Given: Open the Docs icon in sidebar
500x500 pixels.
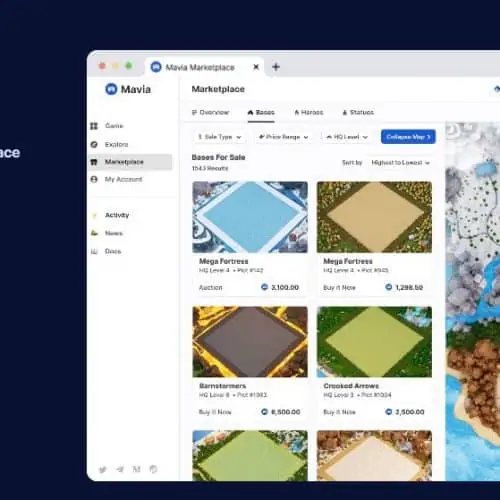Looking at the screenshot, I should click(95, 251).
